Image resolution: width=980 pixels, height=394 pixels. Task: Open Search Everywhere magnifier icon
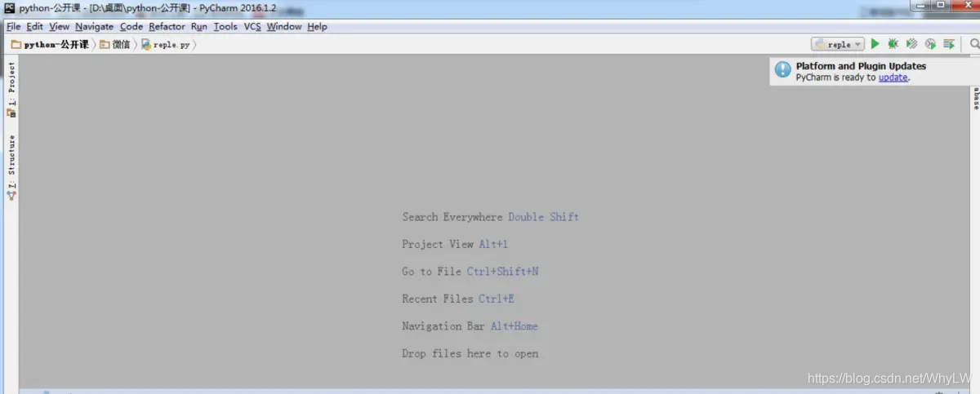pos(974,44)
